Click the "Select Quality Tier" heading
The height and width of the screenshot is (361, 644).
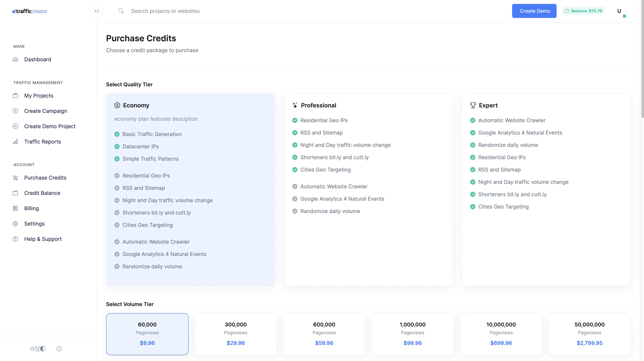[129, 85]
